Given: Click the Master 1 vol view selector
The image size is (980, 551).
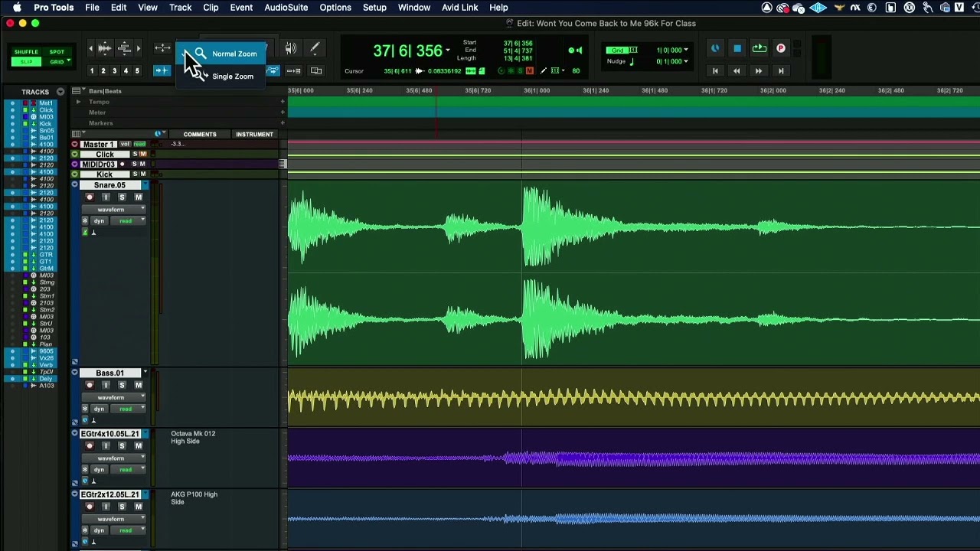Looking at the screenshot, I should (x=125, y=145).
